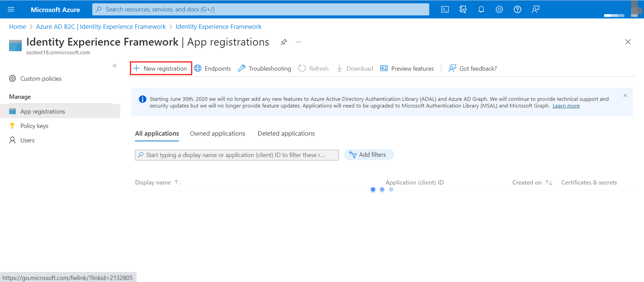The image size is (644, 282).
Task: Open Identity Experience Framework breadcrumb
Action: [x=218, y=27]
